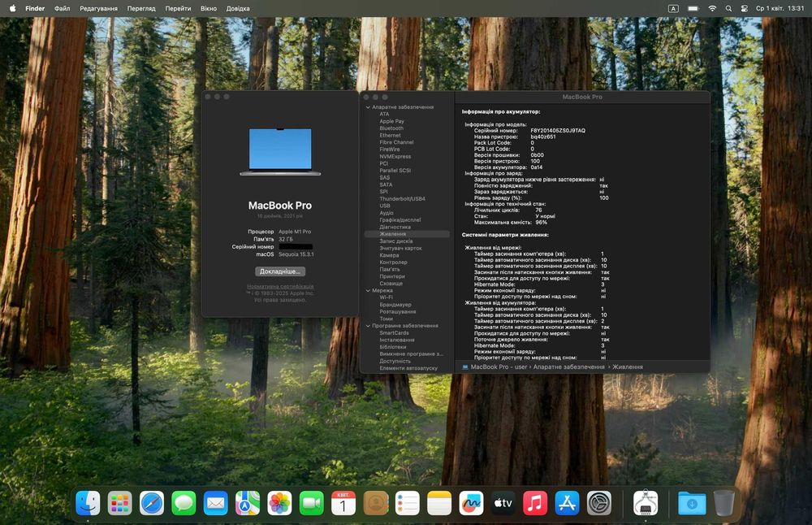Open Contacts app in the Dock
Screen dimensions: 812x525
(375, 503)
